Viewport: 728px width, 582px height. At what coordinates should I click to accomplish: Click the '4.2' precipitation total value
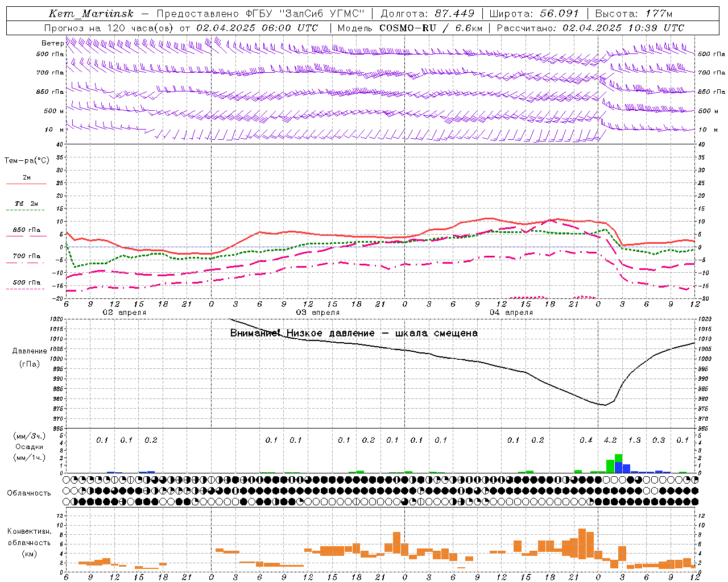point(610,440)
